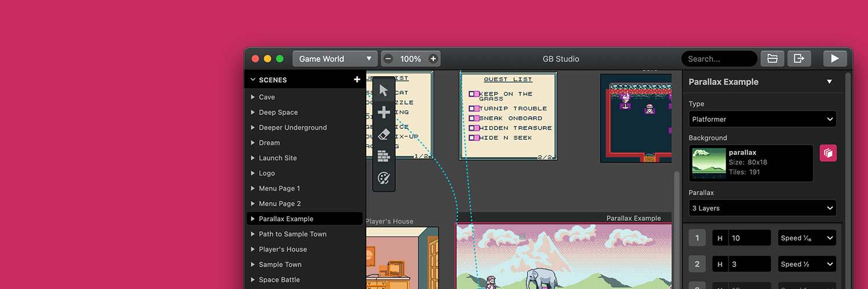Click the Player's House scene on canvas
The width and height of the screenshot is (868, 289).
click(402, 258)
